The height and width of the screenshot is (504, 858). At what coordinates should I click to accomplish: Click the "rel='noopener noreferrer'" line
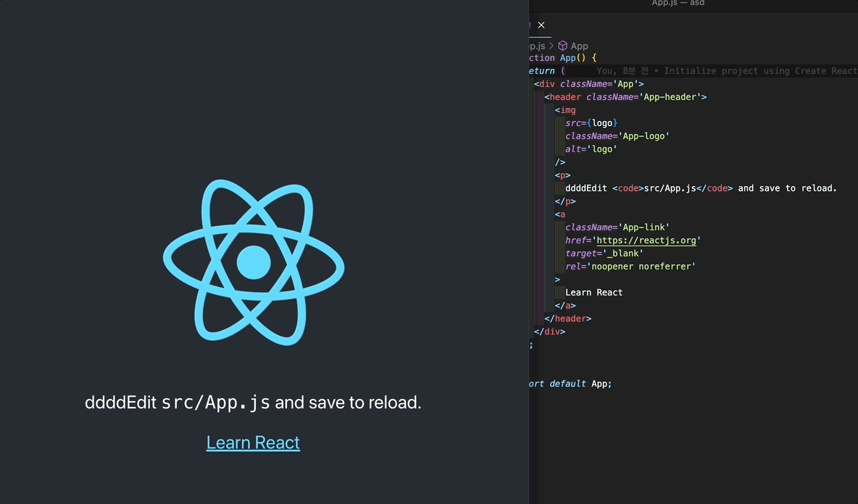click(x=630, y=266)
